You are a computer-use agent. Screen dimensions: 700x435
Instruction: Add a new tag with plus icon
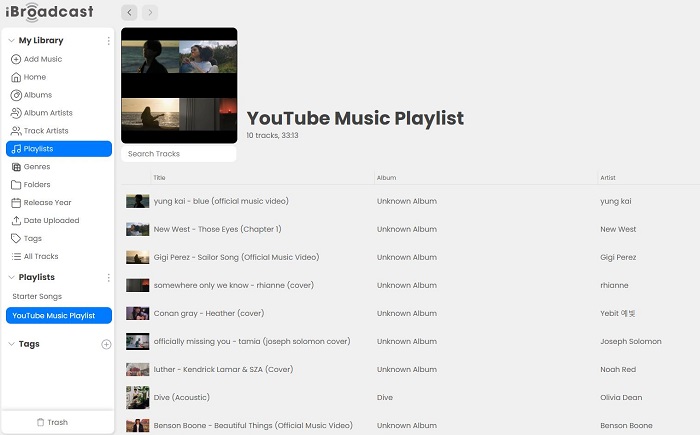[106, 344]
